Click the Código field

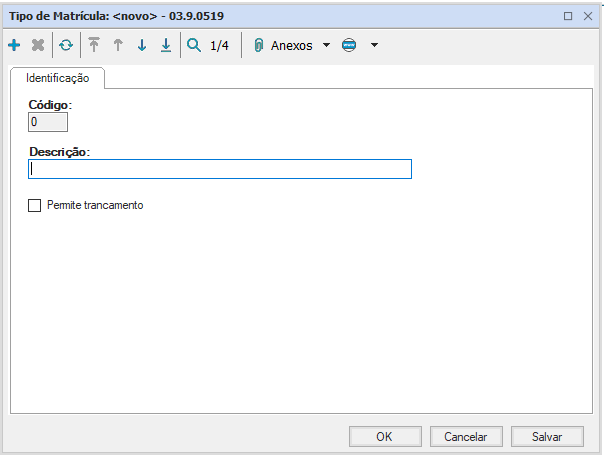(48, 122)
